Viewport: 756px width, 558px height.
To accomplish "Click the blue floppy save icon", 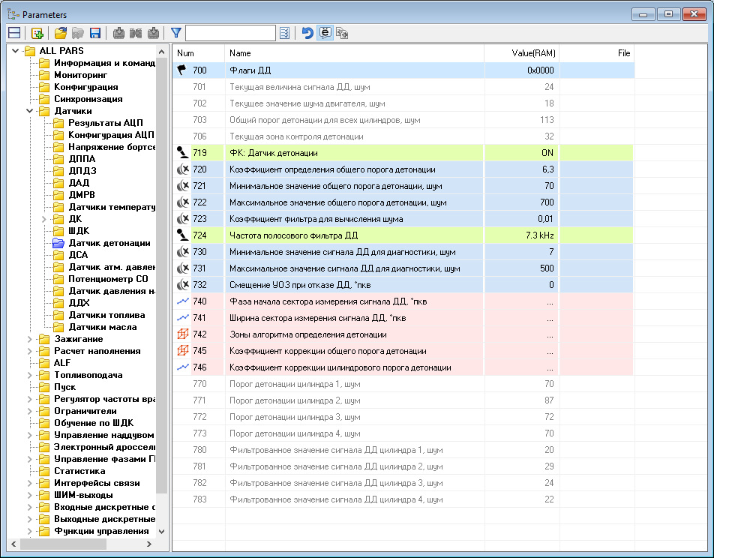I will (x=95, y=33).
